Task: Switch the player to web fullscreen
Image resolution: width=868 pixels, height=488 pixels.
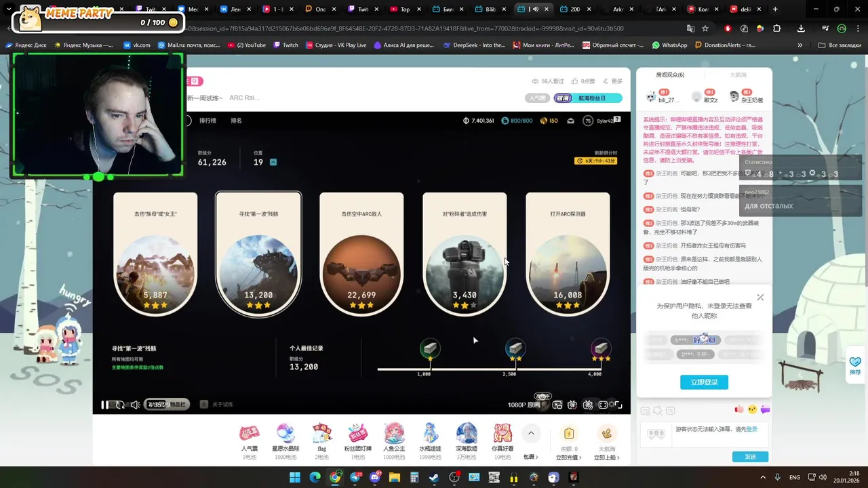Action: coord(603,405)
